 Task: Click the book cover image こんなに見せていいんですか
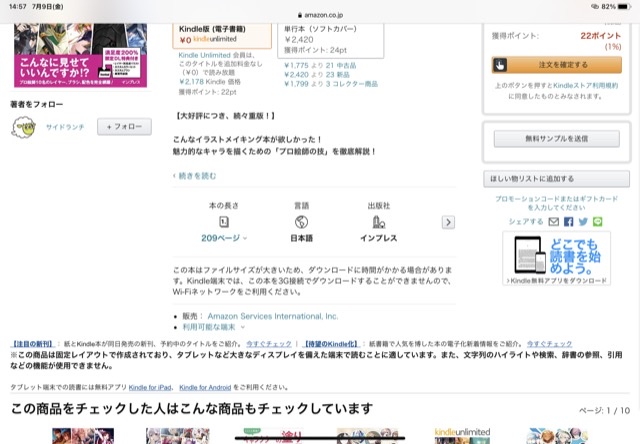pos(80,55)
